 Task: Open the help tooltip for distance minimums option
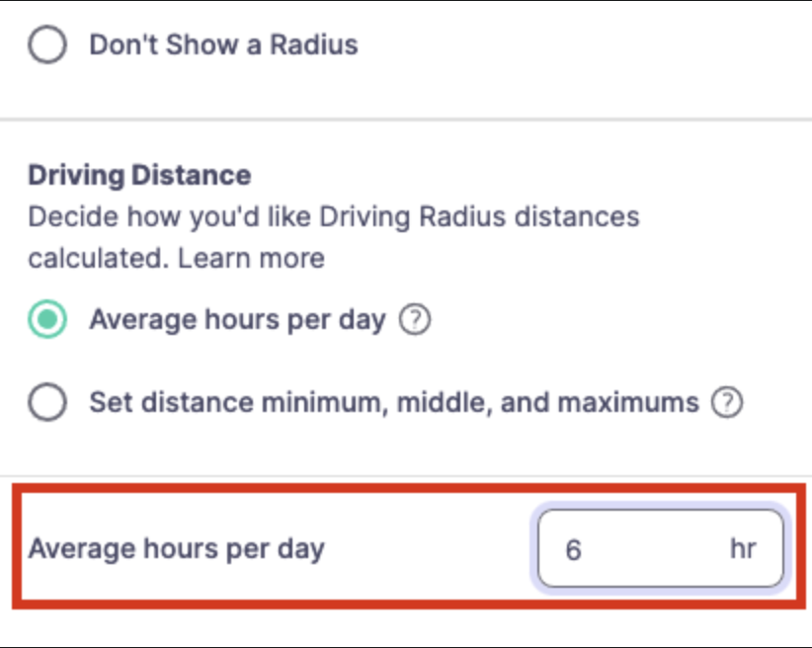[726, 402]
